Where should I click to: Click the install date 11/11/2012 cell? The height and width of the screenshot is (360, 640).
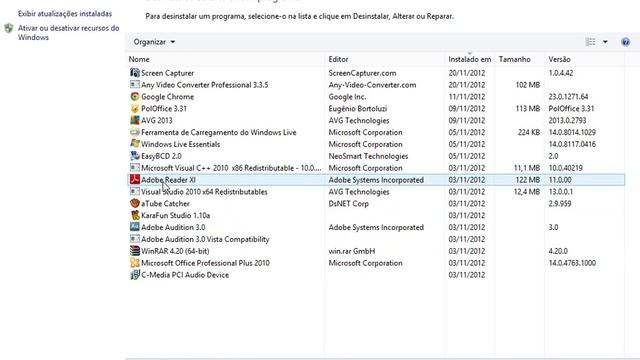[467, 97]
